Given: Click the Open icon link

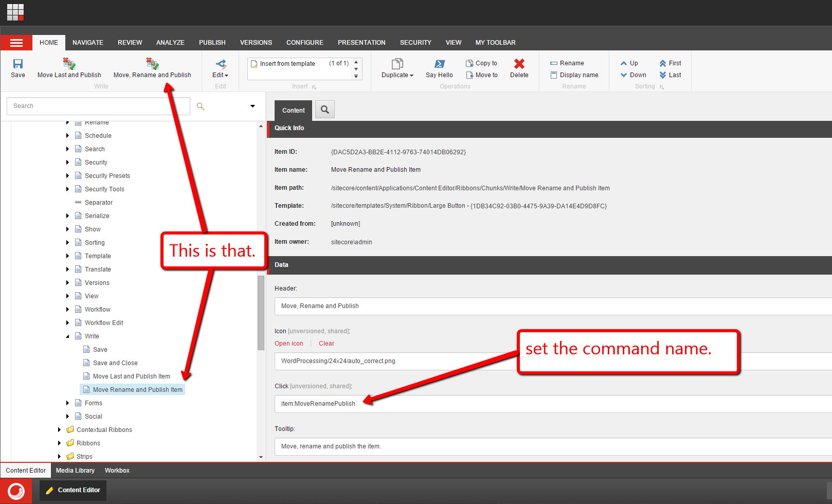Looking at the screenshot, I should click(x=288, y=344).
